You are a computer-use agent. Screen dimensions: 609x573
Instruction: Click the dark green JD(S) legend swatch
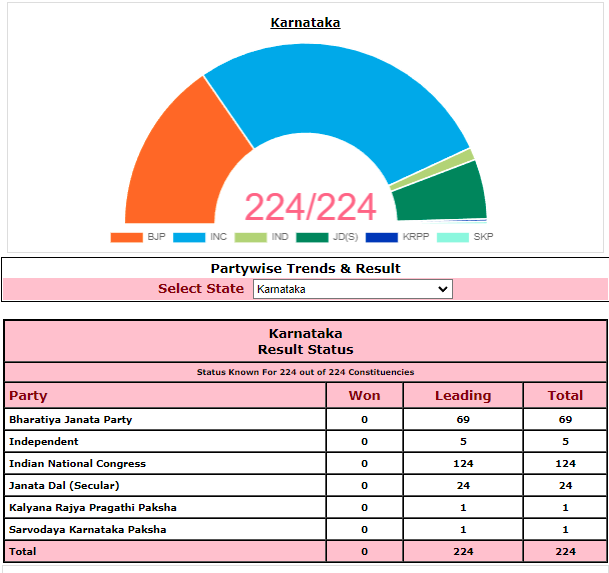(312, 237)
